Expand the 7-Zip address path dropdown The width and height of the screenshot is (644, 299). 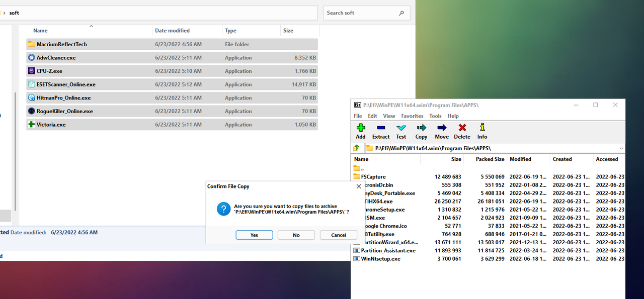[621, 148]
